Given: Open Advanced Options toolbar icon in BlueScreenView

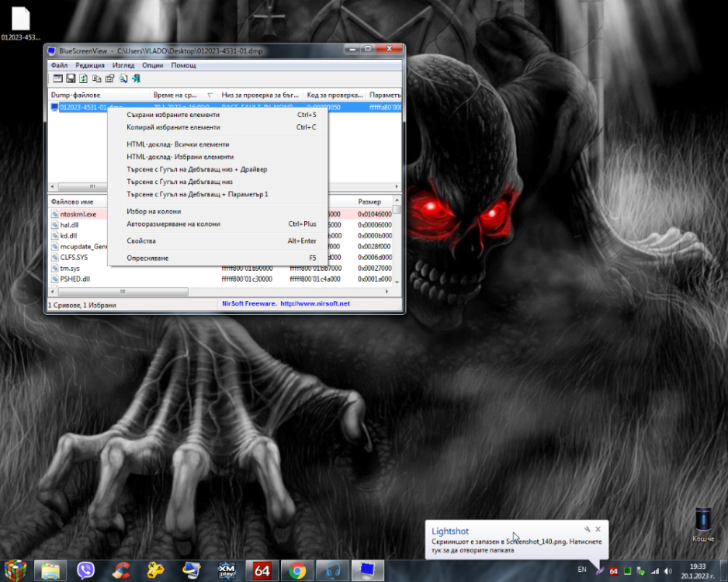Looking at the screenshot, I should [x=57, y=78].
